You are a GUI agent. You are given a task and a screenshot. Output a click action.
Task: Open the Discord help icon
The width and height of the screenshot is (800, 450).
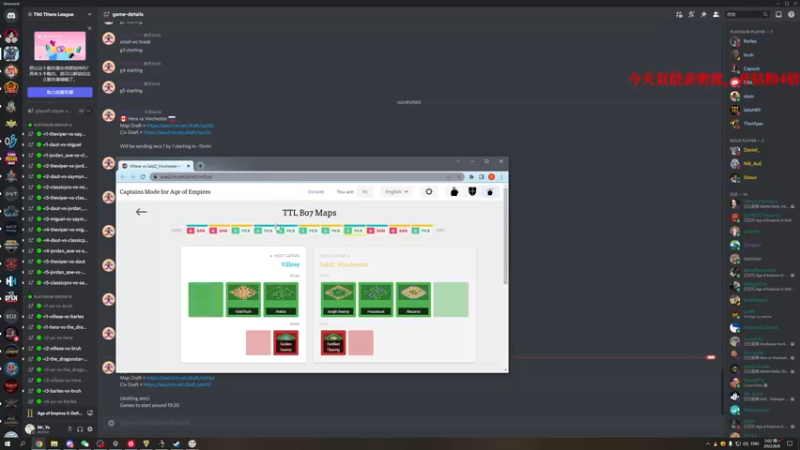tap(791, 14)
